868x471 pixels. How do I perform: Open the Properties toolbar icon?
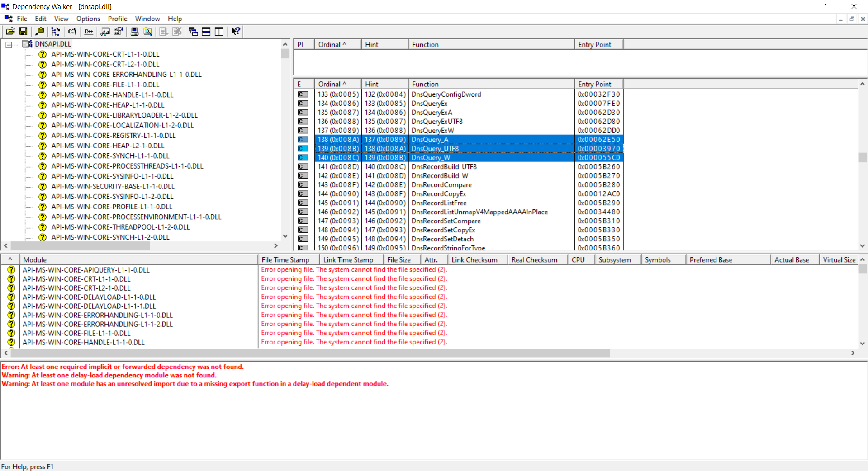tap(118, 31)
